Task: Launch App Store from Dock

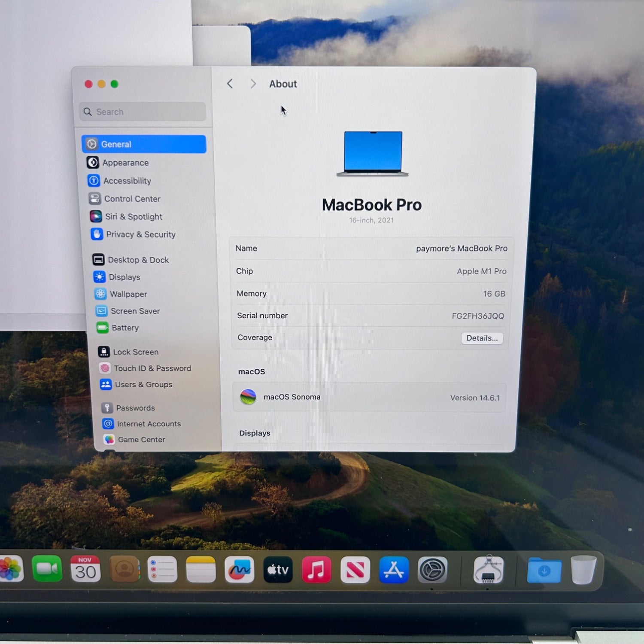Action: point(394,570)
